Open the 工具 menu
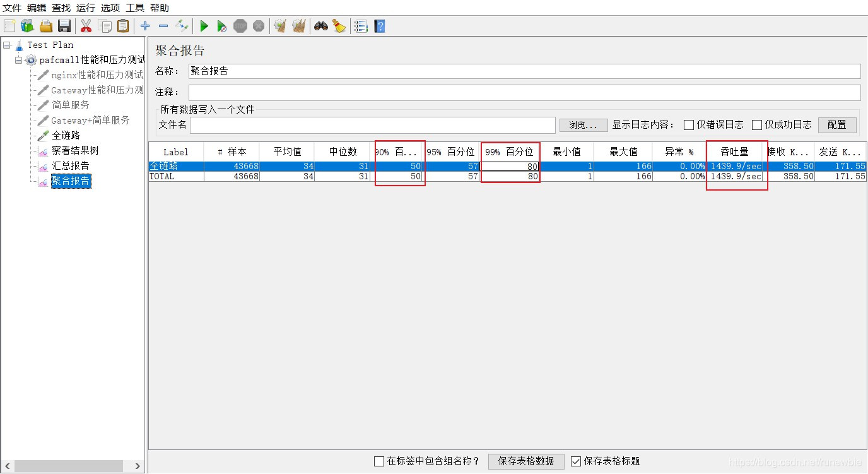This screenshot has width=868, height=474. tap(135, 8)
